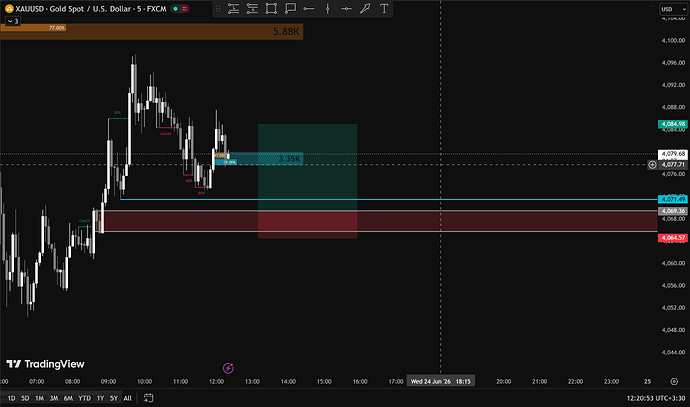The image size is (690, 407).
Task: Expand the collapsed indicators legend showing 3
Action: 13,21
